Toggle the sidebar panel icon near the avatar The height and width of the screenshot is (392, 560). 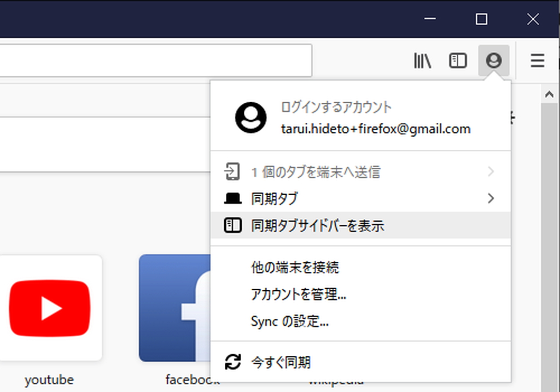click(458, 61)
